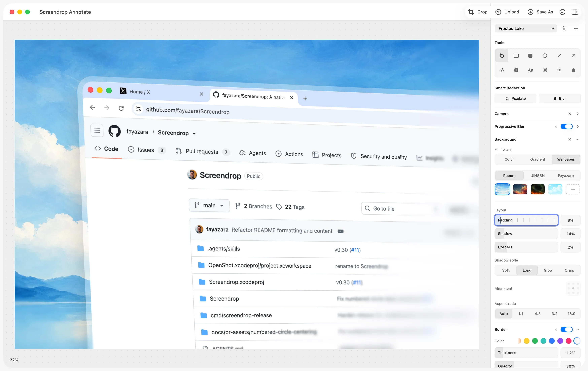This screenshot has width=588, height=371.
Task: Disable the Border toggle switch
Action: click(x=566, y=329)
